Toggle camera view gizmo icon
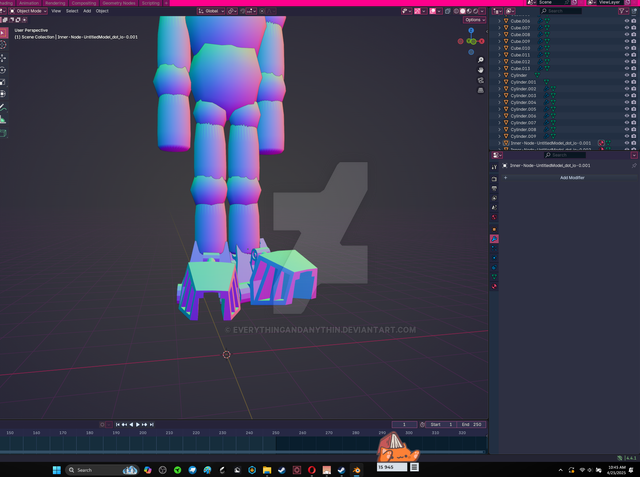This screenshot has width=640, height=477. tap(481, 80)
